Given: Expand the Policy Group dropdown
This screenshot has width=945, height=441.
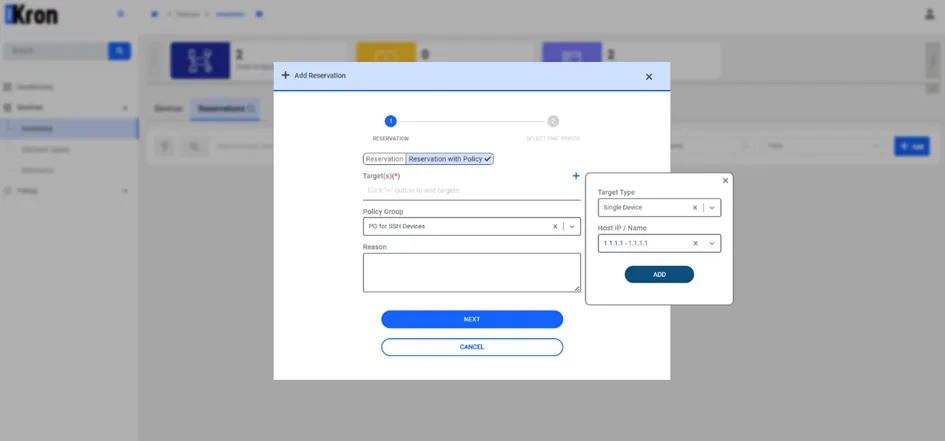Looking at the screenshot, I should click(x=572, y=227).
